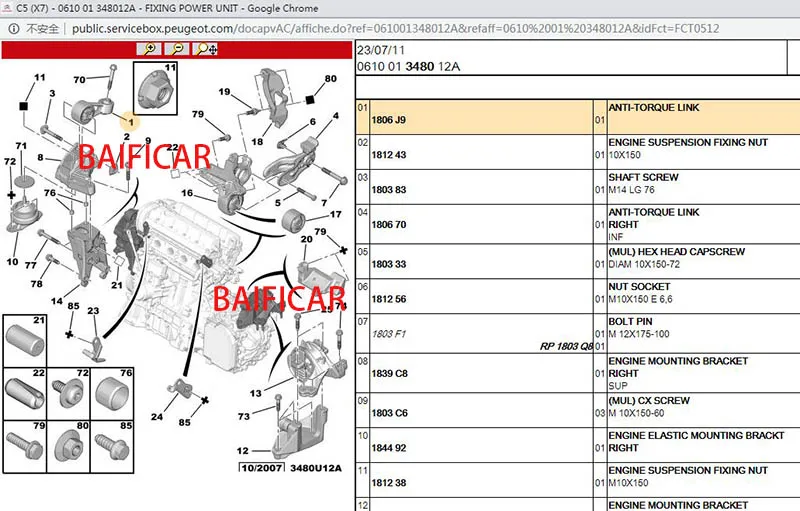This screenshot has height=511, width=800.
Task: Click (MUL) HEX HEAD CAPSCREW description
Action: point(677,252)
